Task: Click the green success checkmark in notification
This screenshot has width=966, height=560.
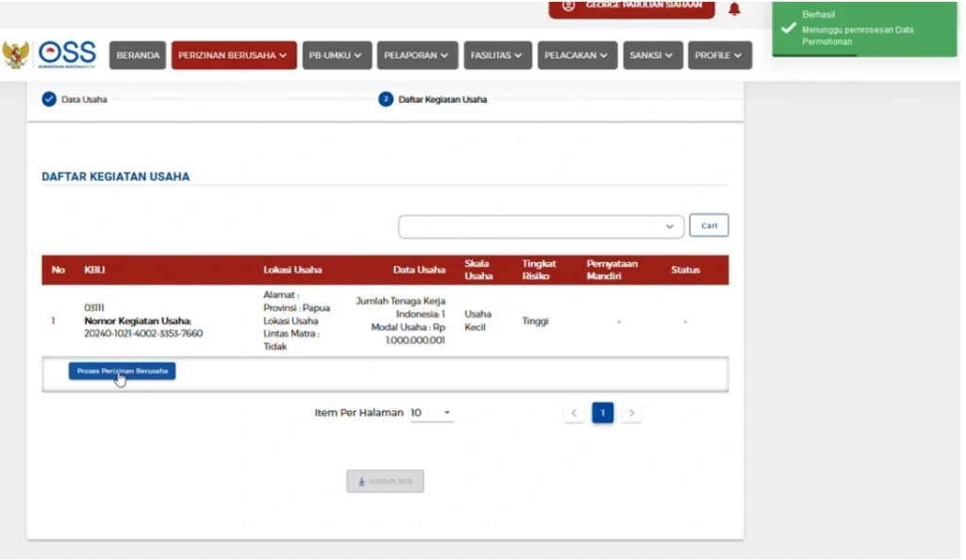Action: point(789,28)
